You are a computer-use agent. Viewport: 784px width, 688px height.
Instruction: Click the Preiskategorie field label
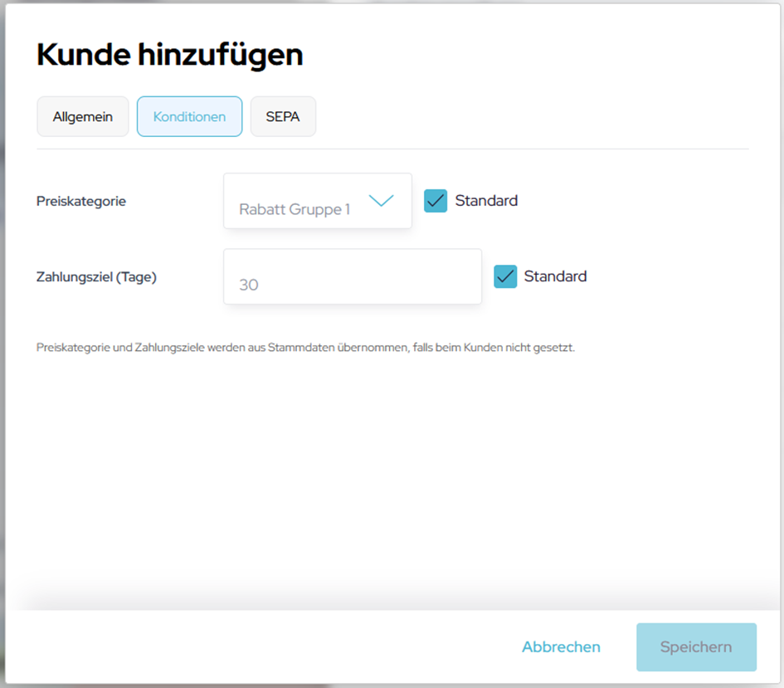[81, 201]
